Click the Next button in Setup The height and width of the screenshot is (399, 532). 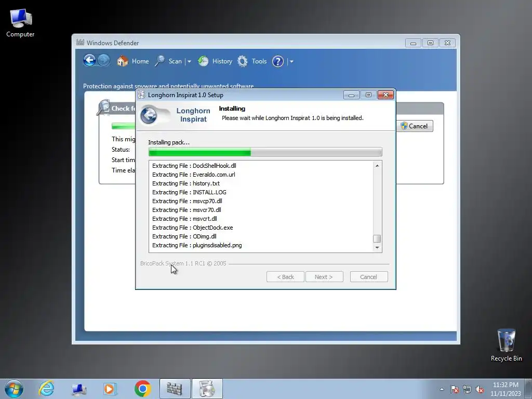click(324, 277)
